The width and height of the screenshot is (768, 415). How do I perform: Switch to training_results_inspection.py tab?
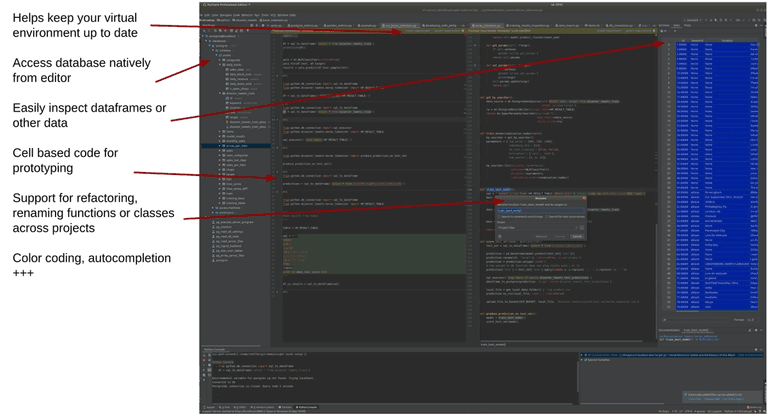(x=528, y=25)
